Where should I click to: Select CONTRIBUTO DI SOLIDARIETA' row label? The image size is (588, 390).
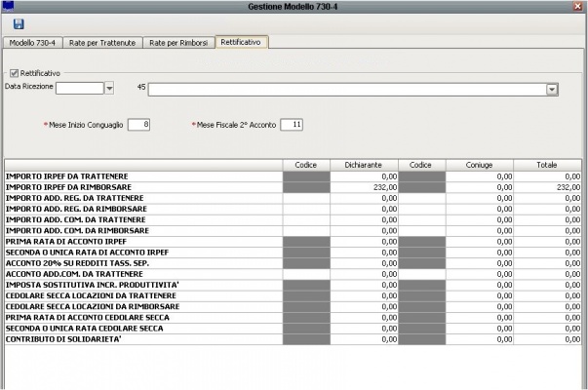pos(63,339)
